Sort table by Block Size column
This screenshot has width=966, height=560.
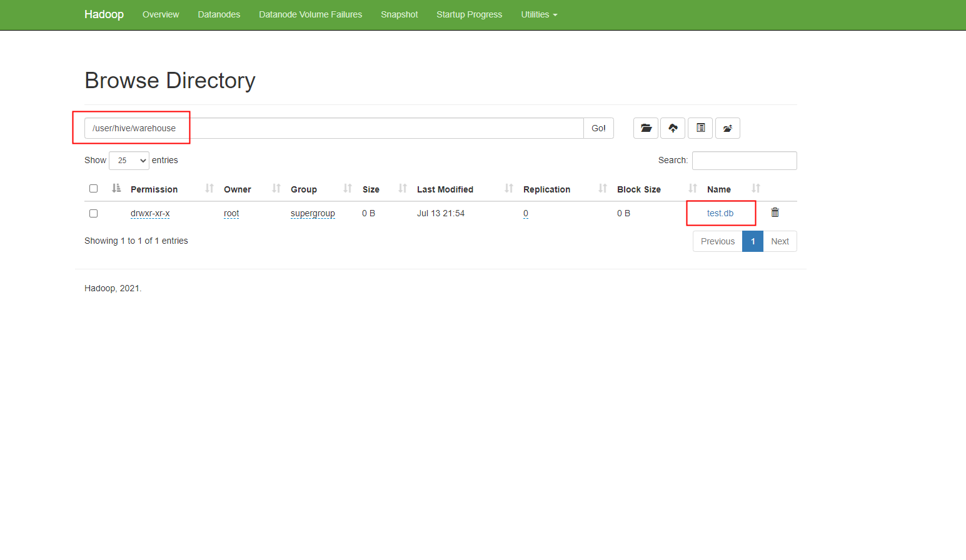(x=639, y=189)
